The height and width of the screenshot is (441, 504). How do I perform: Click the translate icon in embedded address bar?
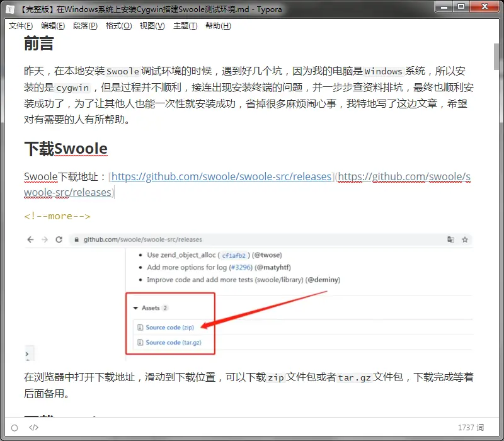450,239
